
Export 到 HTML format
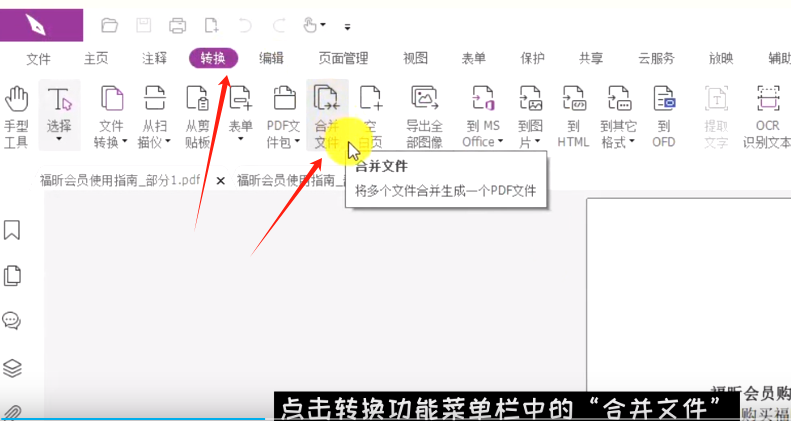(573, 116)
